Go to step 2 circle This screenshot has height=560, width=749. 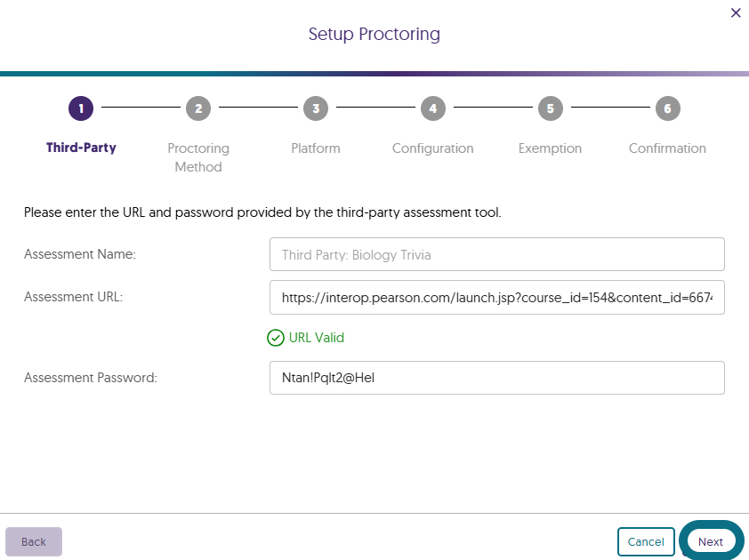pyautogui.click(x=198, y=108)
